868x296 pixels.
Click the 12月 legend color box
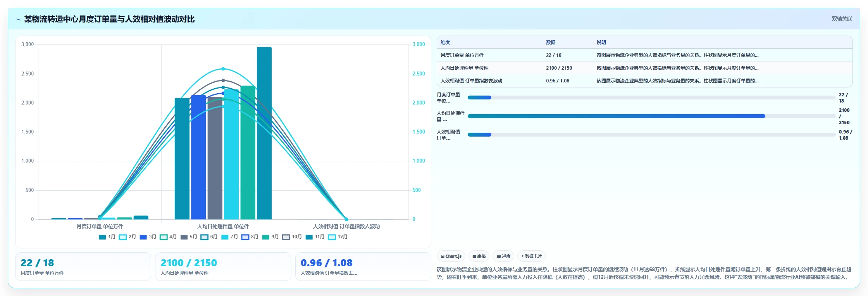pyautogui.click(x=332, y=237)
